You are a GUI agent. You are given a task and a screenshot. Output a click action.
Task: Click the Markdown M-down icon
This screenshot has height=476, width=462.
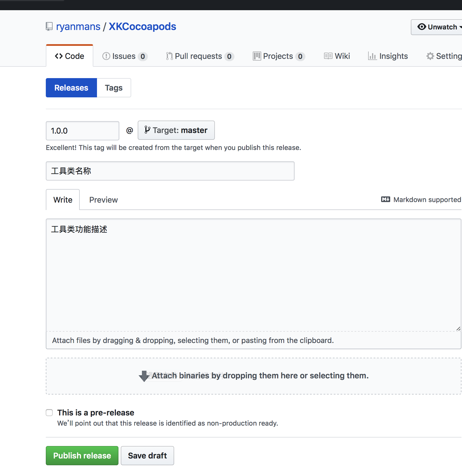386,199
